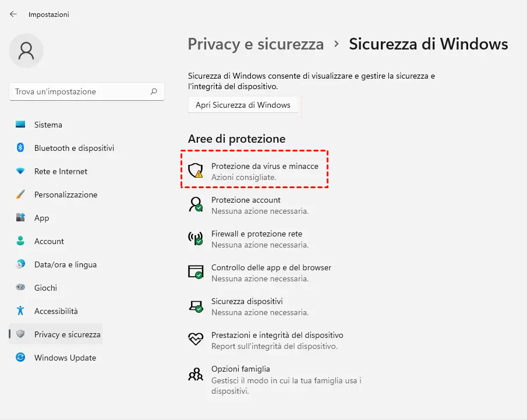527x420 pixels.
Task: Click the Opzioni famiglia people icon
Action: coord(195,373)
